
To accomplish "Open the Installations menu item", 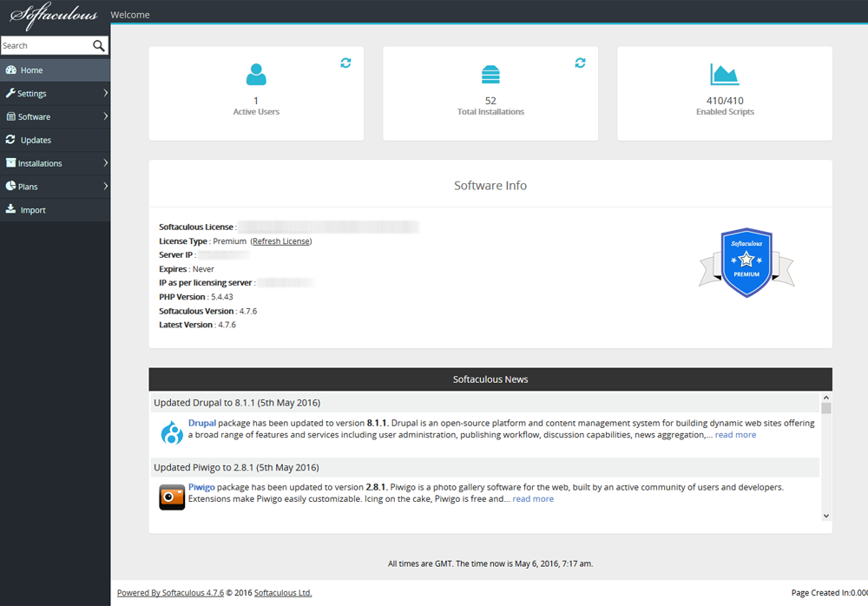I will coord(56,163).
